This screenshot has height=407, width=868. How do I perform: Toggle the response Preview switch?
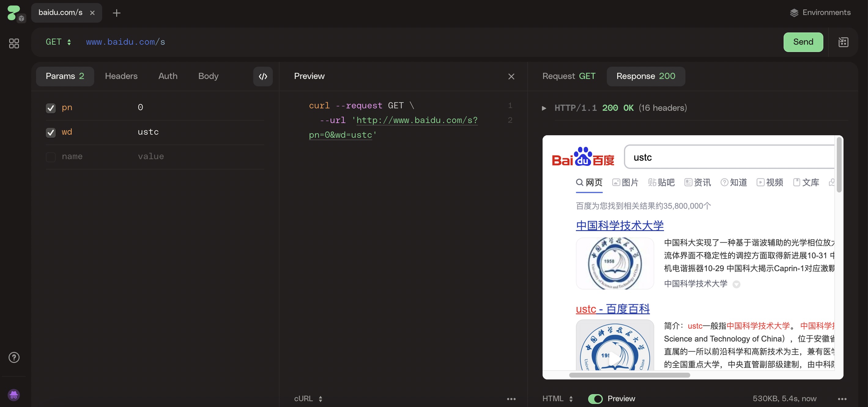[x=595, y=399]
